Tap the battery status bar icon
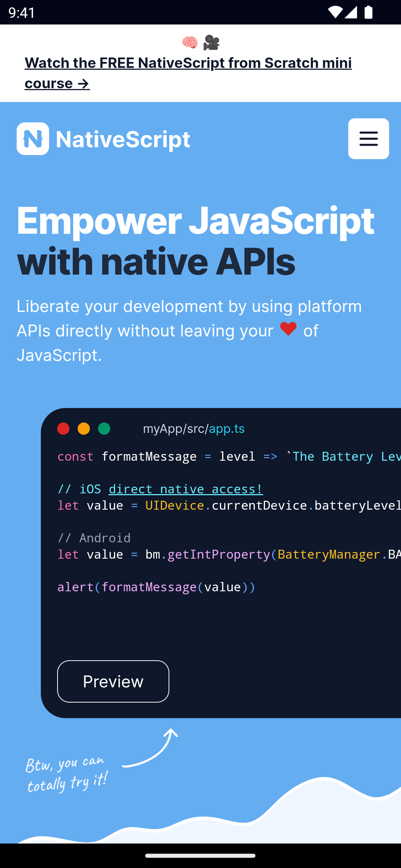 368,12
